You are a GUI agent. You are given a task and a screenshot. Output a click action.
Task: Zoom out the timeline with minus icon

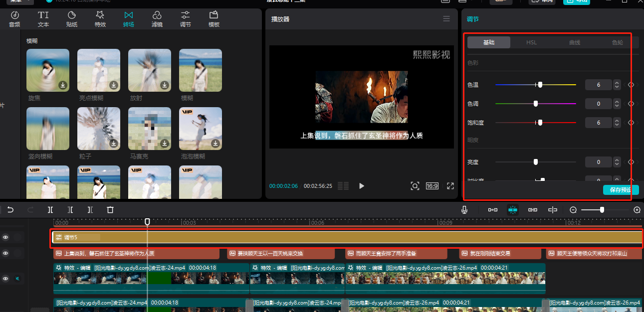pyautogui.click(x=574, y=210)
